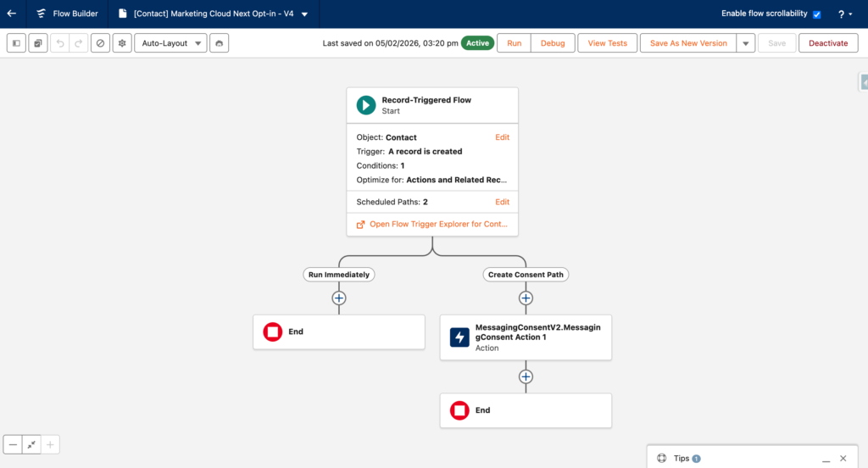Screen dimensions: 868x468
Task: Open flow settings via the gear icon
Action: click(123, 43)
